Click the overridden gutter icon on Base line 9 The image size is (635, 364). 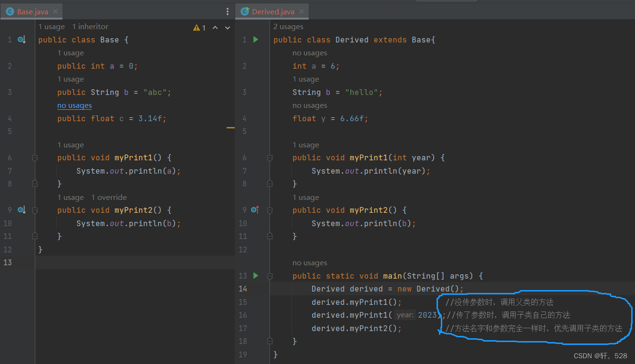tap(21, 210)
